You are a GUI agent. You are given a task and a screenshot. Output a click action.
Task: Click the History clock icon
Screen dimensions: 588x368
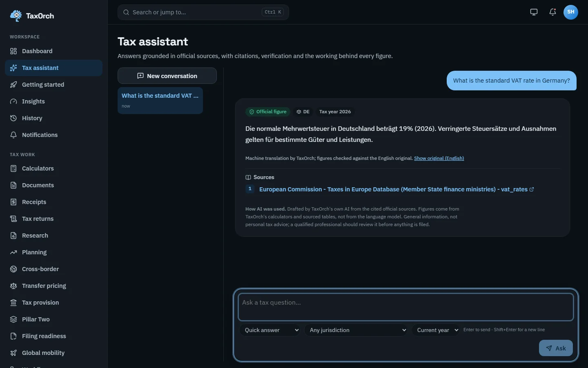13,118
